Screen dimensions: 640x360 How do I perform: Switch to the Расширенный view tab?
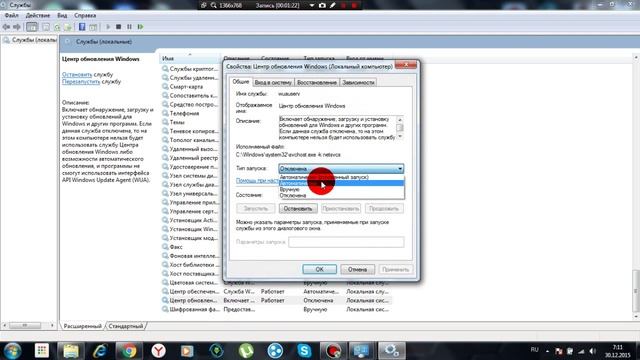tap(82, 326)
